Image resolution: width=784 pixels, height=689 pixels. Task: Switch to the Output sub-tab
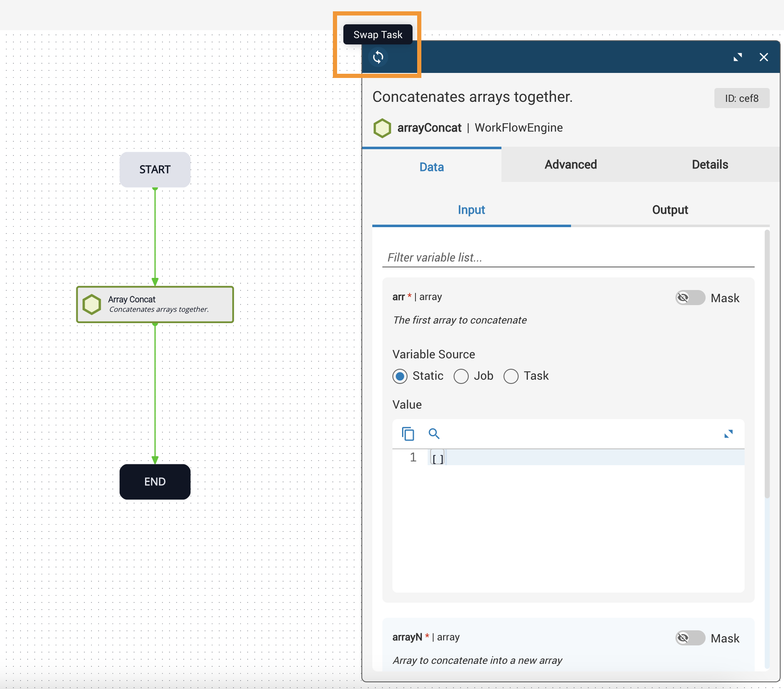[x=670, y=210]
